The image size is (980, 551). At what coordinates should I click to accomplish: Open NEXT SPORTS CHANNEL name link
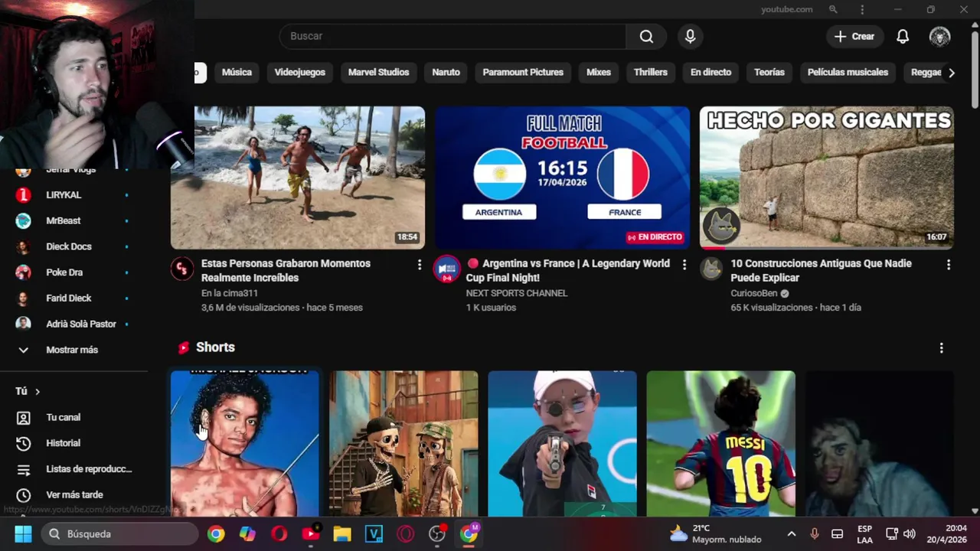point(517,293)
